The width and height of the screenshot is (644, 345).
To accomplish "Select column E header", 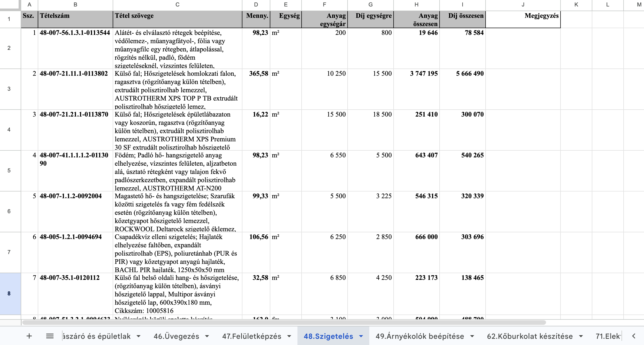I will click(286, 4).
